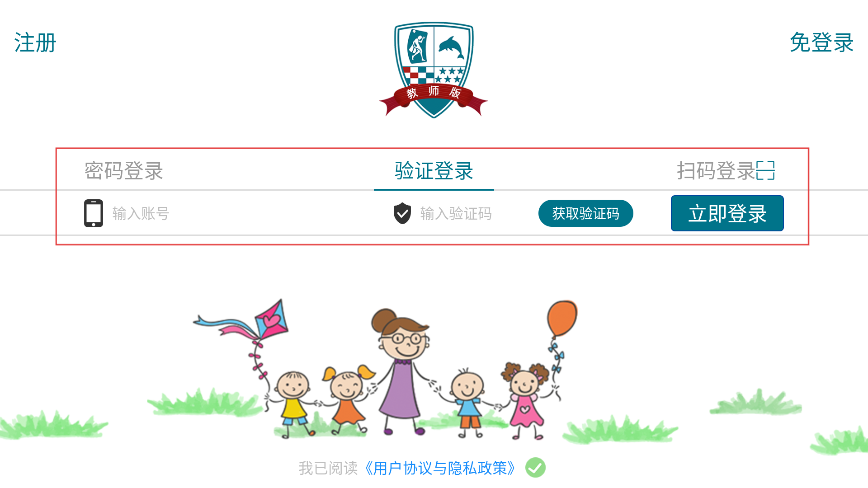Click the school shield logo
The width and height of the screenshot is (868, 488).
point(434,70)
